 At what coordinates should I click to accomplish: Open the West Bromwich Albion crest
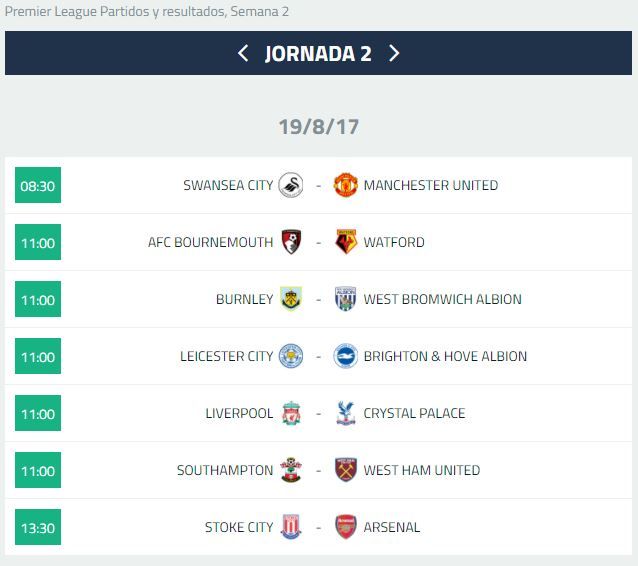click(x=345, y=299)
